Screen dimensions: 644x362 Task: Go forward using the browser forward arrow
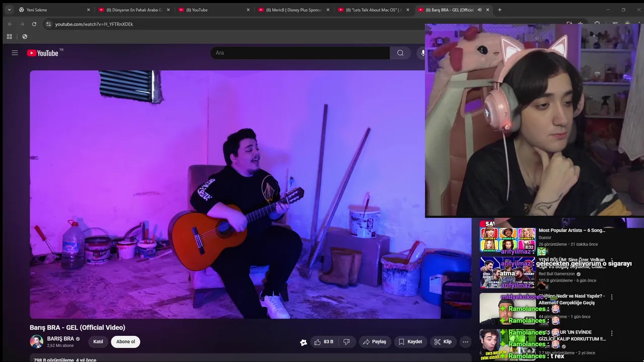22,24
